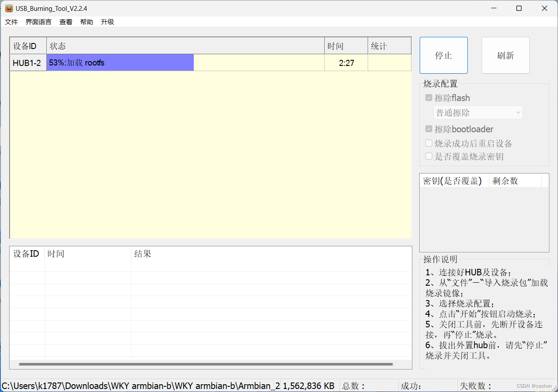
Task: Click the 密钥(是否覆盖) panel header
Action: [452, 180]
